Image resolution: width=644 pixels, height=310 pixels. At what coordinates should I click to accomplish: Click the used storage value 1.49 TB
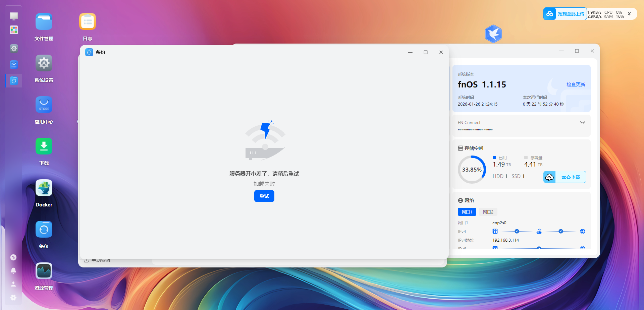(x=502, y=164)
